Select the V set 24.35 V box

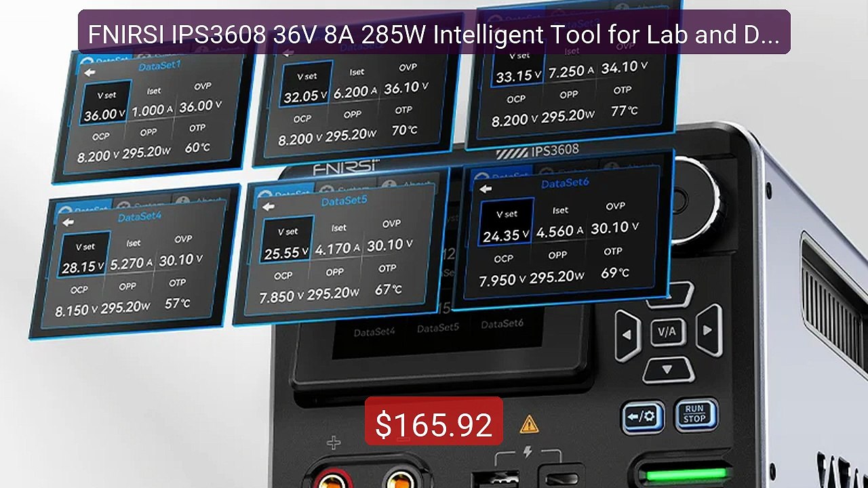pyautogui.click(x=506, y=223)
